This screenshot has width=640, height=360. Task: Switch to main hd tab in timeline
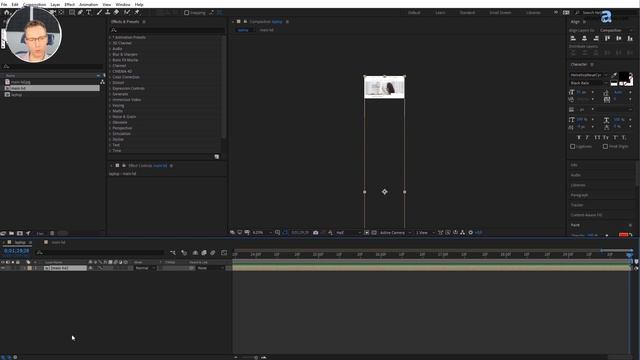(x=58, y=242)
